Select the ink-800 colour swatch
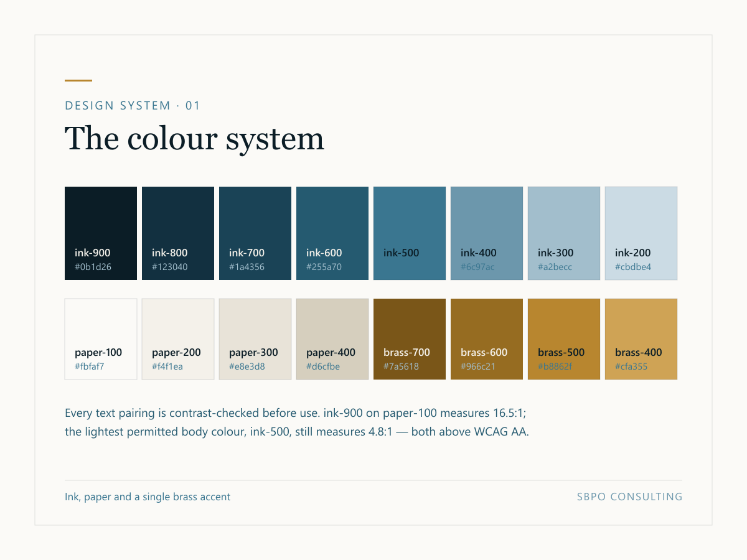This screenshot has height=560, width=747. click(178, 233)
